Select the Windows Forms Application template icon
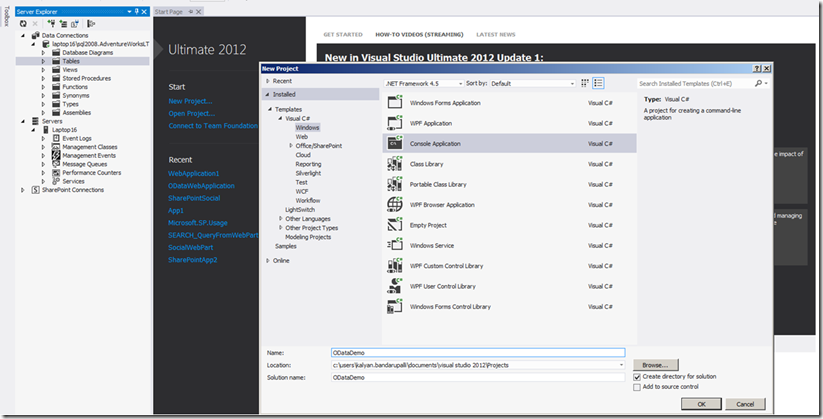This screenshot has width=823, height=419. coord(395,102)
